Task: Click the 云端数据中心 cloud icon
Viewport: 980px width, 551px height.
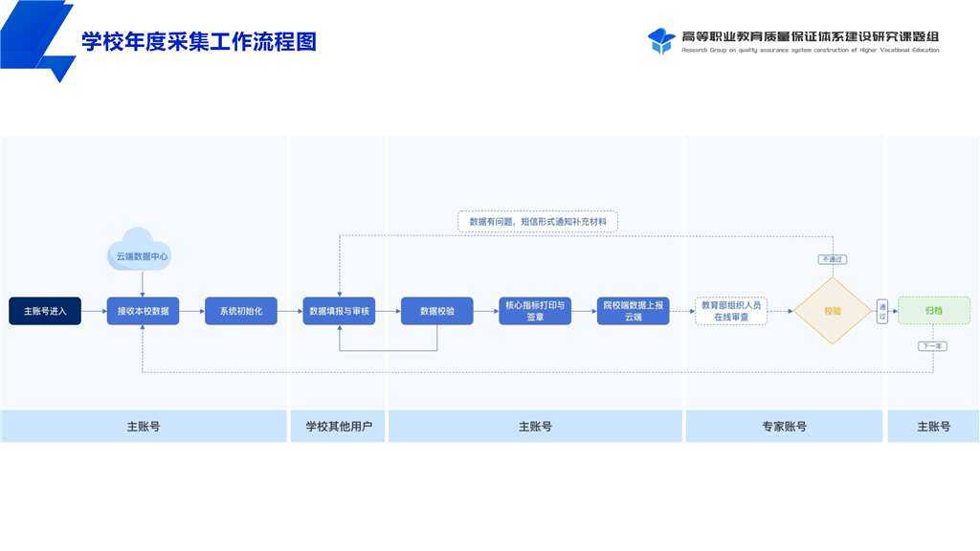Action: pos(140,250)
